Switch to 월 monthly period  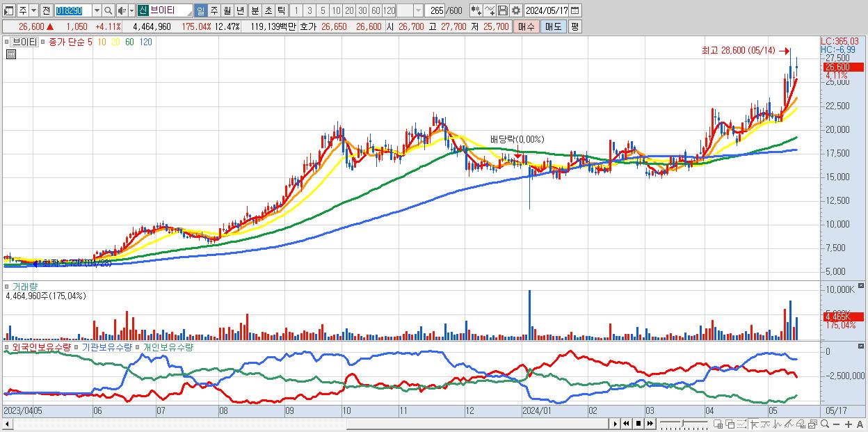(227, 10)
